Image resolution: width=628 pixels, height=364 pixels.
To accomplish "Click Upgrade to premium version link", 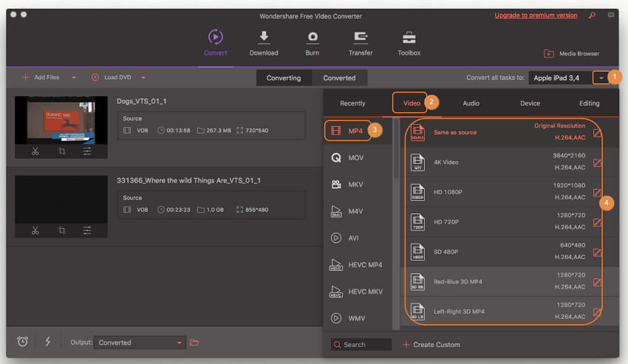I will pyautogui.click(x=536, y=16).
